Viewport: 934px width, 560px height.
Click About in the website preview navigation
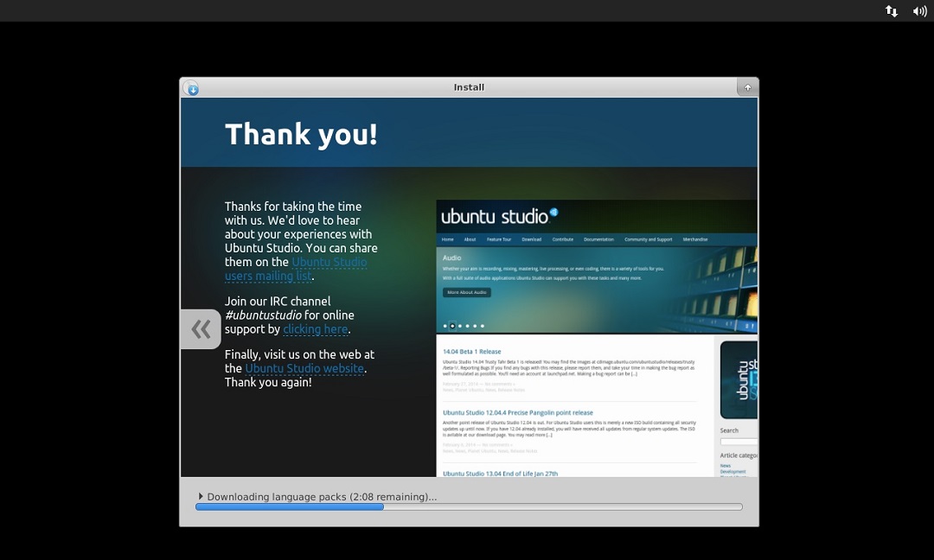(470, 239)
